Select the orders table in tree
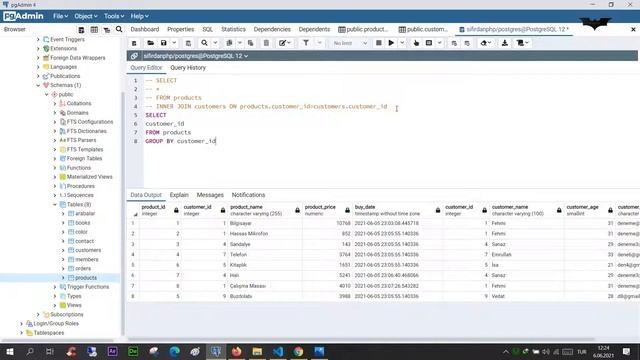640x360 pixels. 83,269
